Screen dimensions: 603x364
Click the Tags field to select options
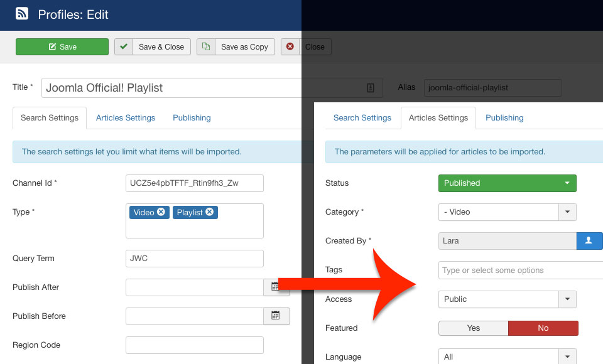tap(521, 270)
